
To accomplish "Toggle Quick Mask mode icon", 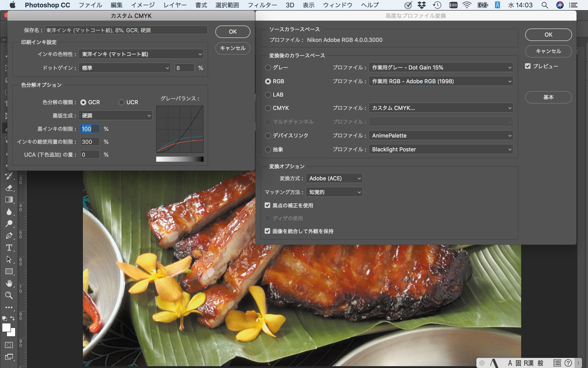I will point(9,345).
